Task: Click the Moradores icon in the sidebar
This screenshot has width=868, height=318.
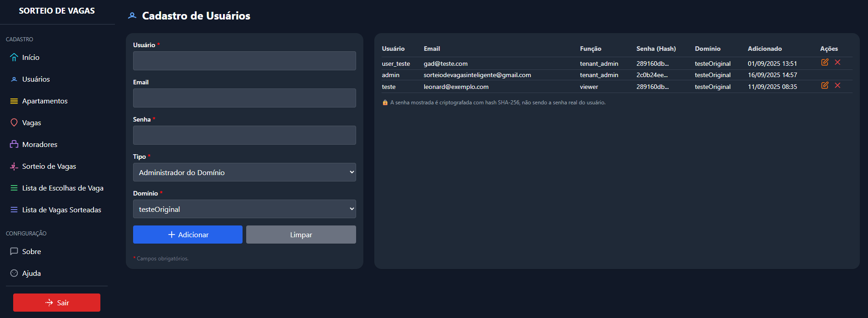Action: pos(14,145)
